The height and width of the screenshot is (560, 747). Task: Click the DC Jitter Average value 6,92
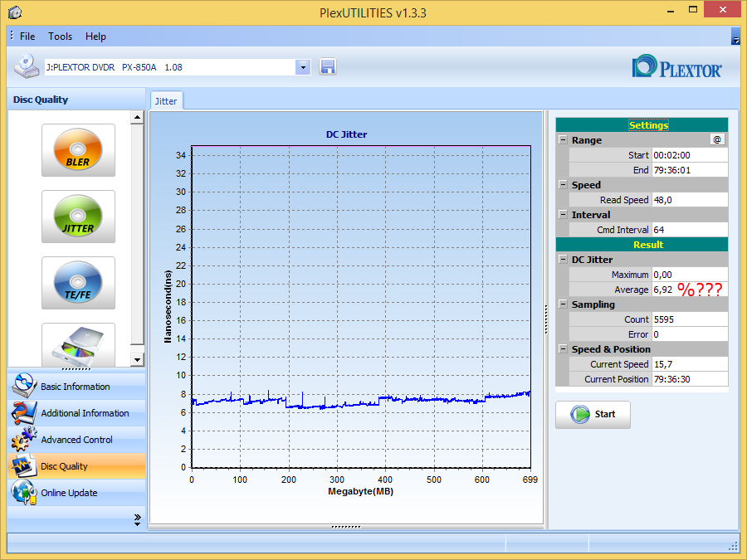pyautogui.click(x=662, y=290)
